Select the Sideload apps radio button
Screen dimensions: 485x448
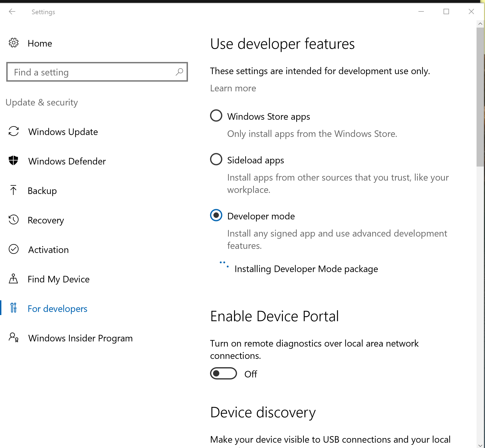tap(216, 159)
